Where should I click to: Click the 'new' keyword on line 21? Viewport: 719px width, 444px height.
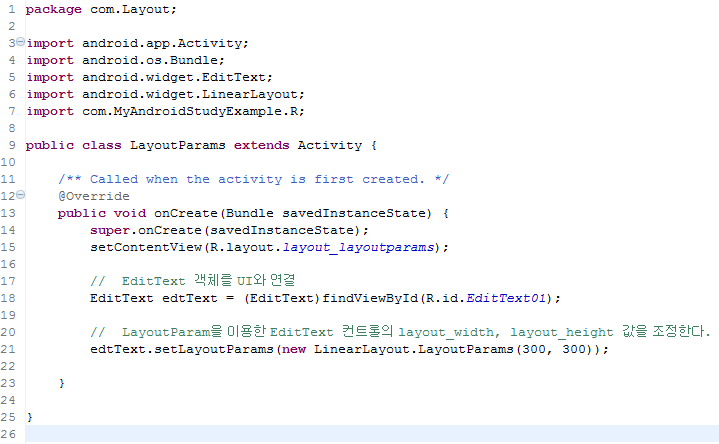293,349
